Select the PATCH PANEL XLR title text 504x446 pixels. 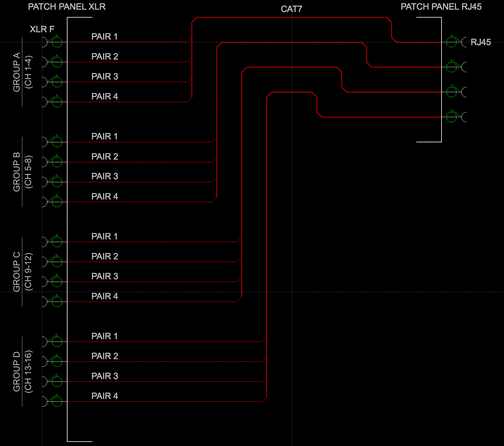coord(67,7)
